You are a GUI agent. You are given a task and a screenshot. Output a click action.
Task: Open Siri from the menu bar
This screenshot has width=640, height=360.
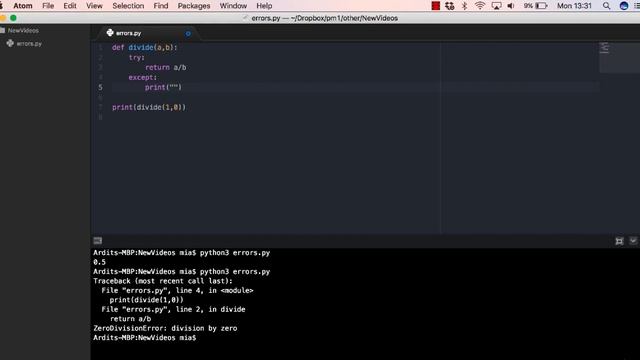[624, 6]
